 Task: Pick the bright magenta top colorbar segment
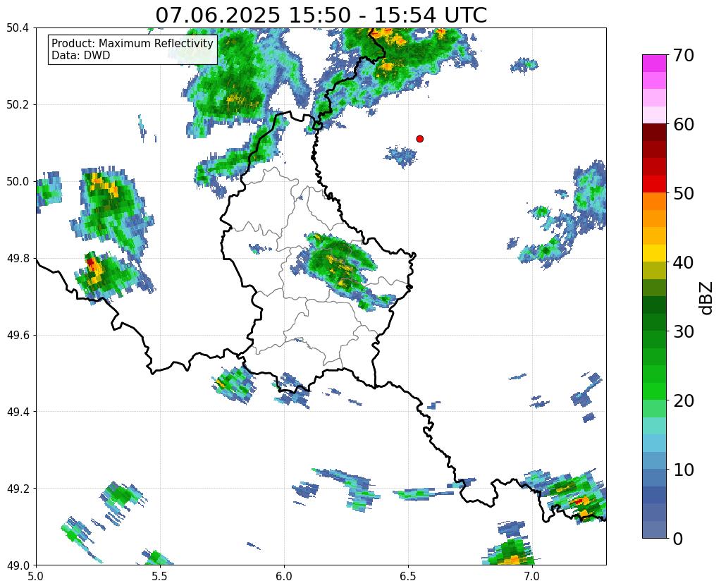click(x=654, y=63)
